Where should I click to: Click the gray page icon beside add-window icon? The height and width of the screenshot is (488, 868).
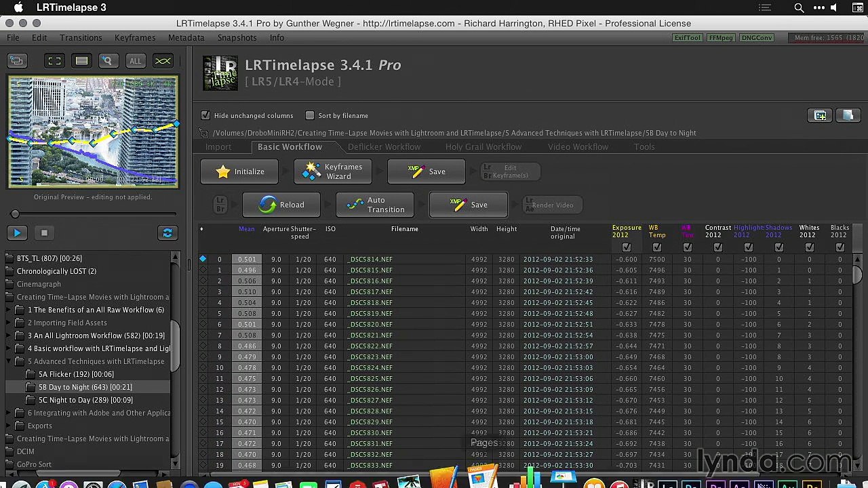click(848, 115)
